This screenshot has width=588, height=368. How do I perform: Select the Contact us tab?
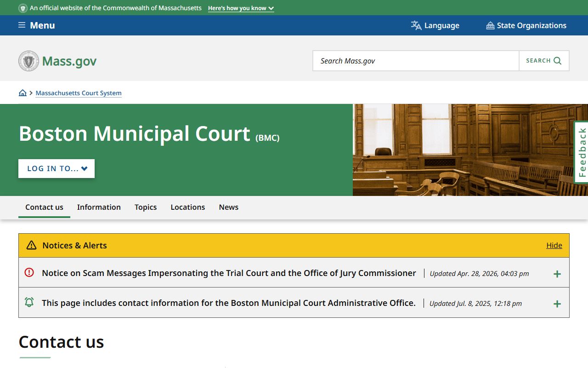[44, 207]
